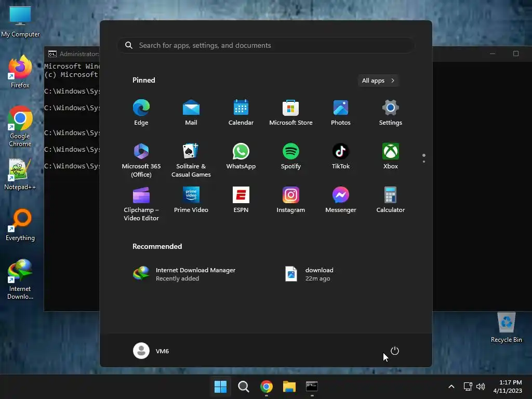
Task: Open File Explorer from the taskbar
Action: (289, 387)
